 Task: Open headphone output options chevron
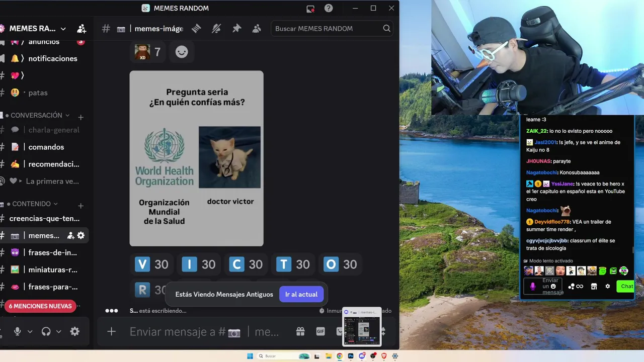[x=59, y=331]
